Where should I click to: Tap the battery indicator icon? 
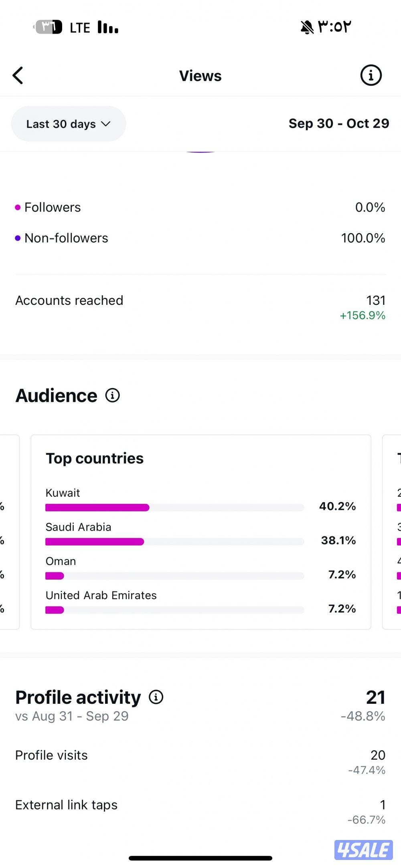(x=48, y=27)
